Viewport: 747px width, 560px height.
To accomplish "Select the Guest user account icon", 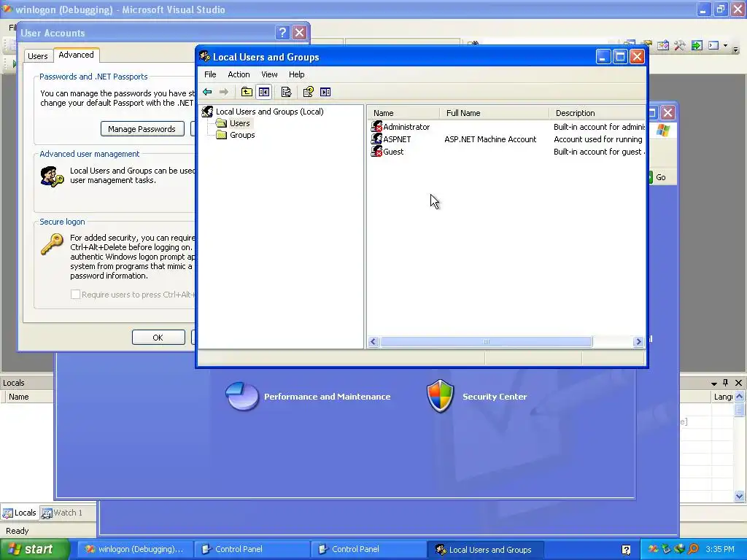I will (376, 152).
